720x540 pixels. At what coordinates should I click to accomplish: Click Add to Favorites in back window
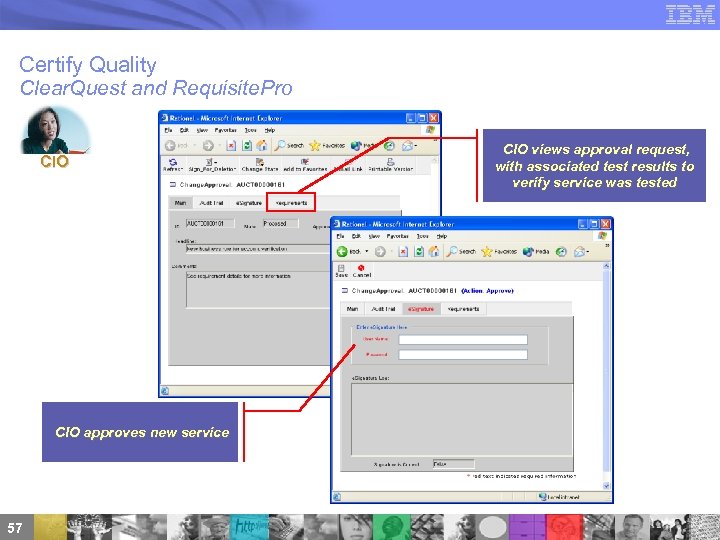click(x=305, y=165)
